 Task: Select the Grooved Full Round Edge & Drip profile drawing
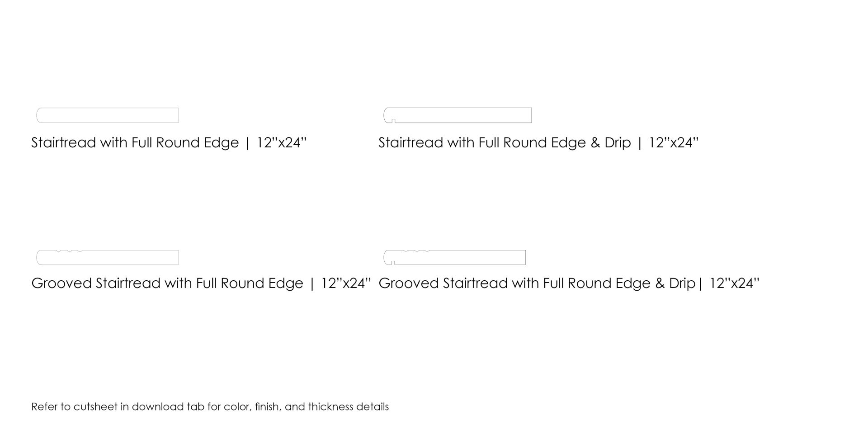click(454, 257)
